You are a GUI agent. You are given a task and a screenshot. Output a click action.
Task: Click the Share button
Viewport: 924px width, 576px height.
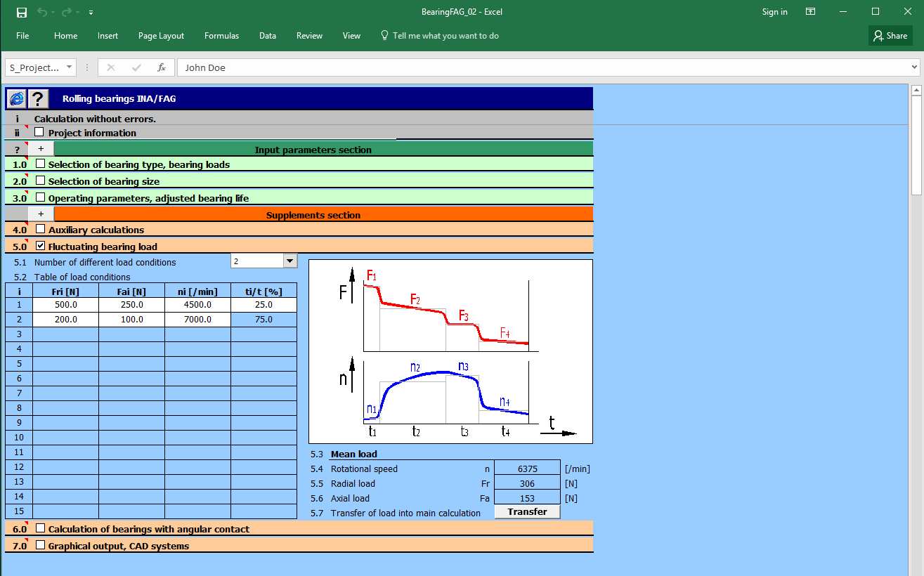(x=890, y=36)
